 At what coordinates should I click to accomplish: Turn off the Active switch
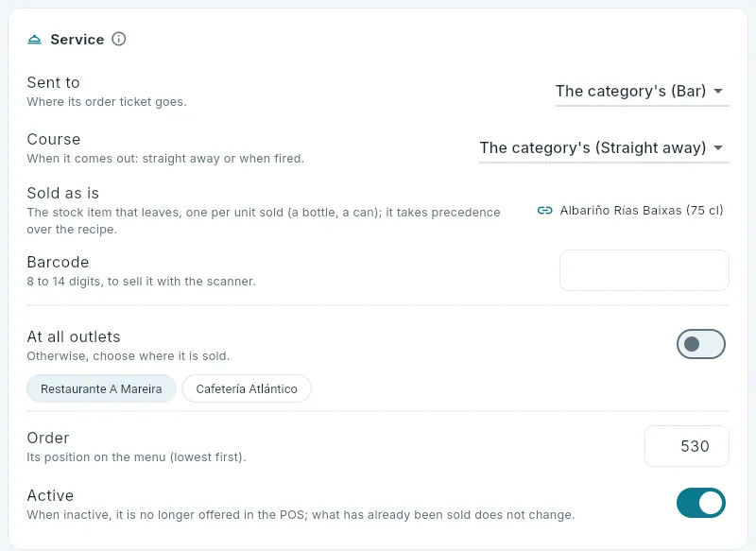(x=700, y=503)
